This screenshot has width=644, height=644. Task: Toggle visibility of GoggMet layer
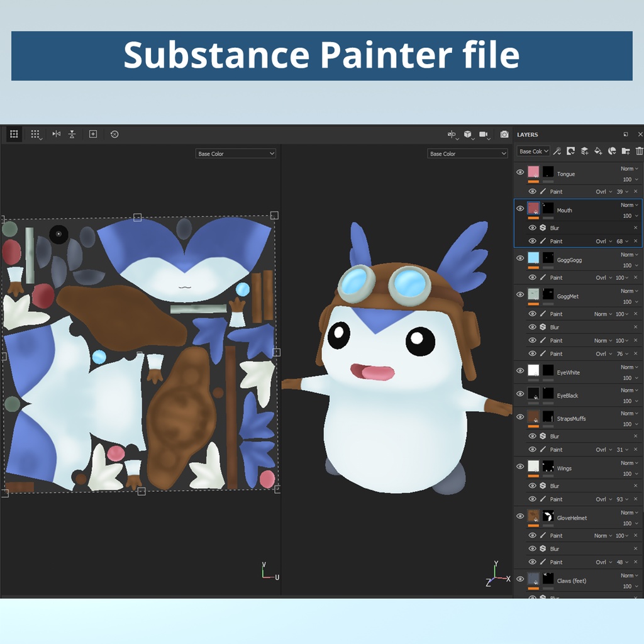[520, 294]
